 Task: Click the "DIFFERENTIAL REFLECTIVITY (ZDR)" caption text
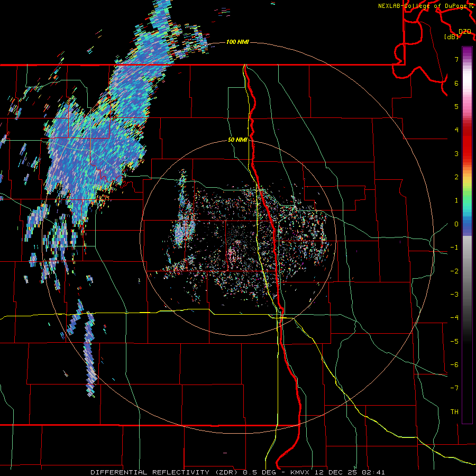pos(165,472)
